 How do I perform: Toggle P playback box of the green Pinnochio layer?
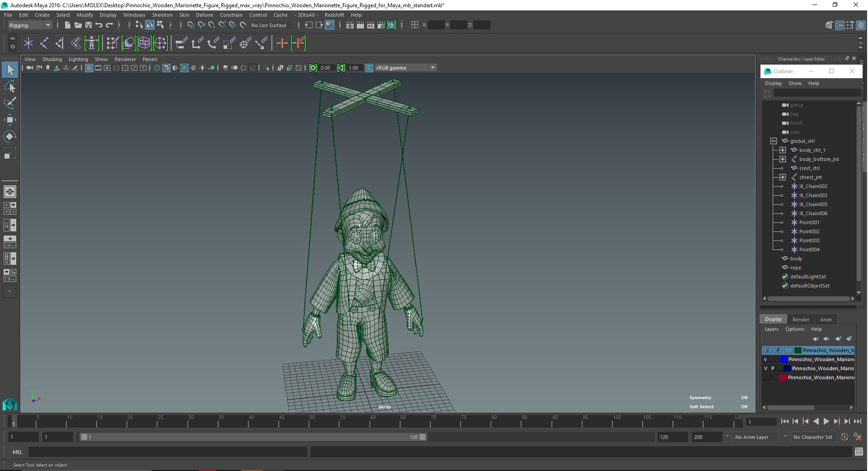tap(778, 350)
